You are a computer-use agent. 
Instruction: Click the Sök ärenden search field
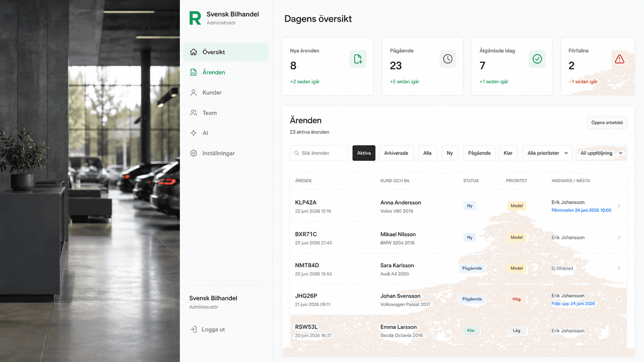pyautogui.click(x=319, y=153)
